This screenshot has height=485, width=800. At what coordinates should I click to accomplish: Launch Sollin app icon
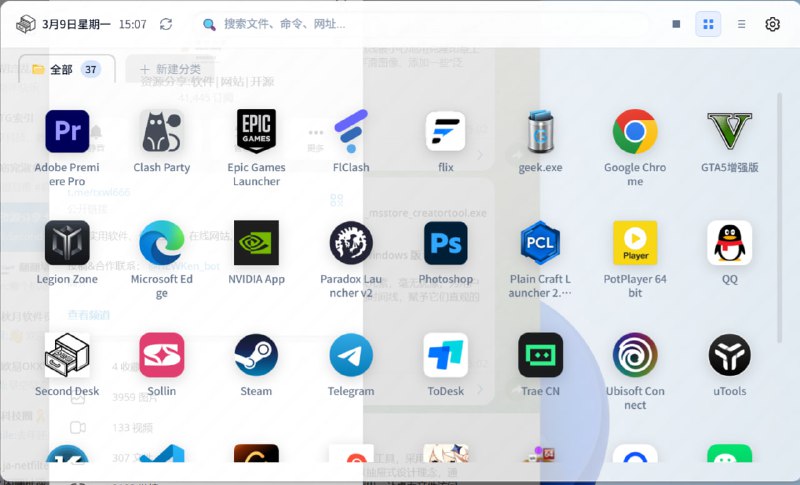pos(161,355)
